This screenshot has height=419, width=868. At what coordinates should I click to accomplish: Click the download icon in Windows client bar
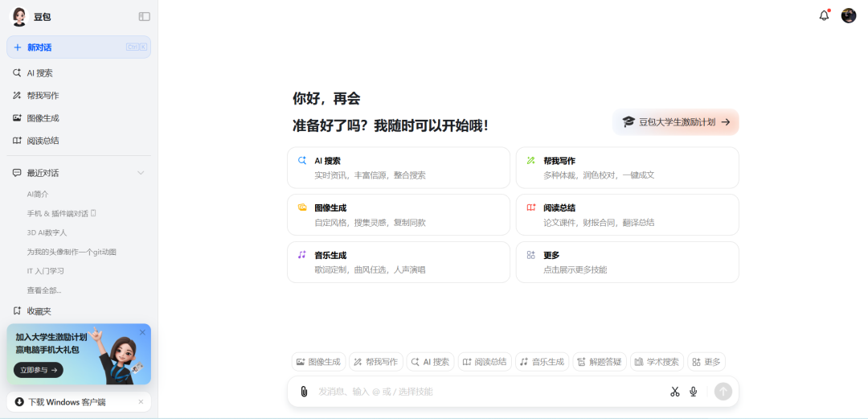coord(19,402)
